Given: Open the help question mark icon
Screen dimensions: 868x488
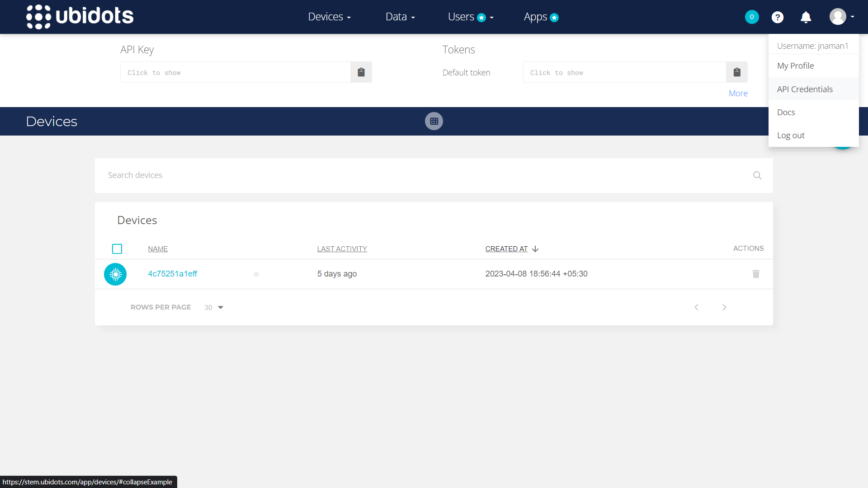Looking at the screenshot, I should tap(777, 17).
